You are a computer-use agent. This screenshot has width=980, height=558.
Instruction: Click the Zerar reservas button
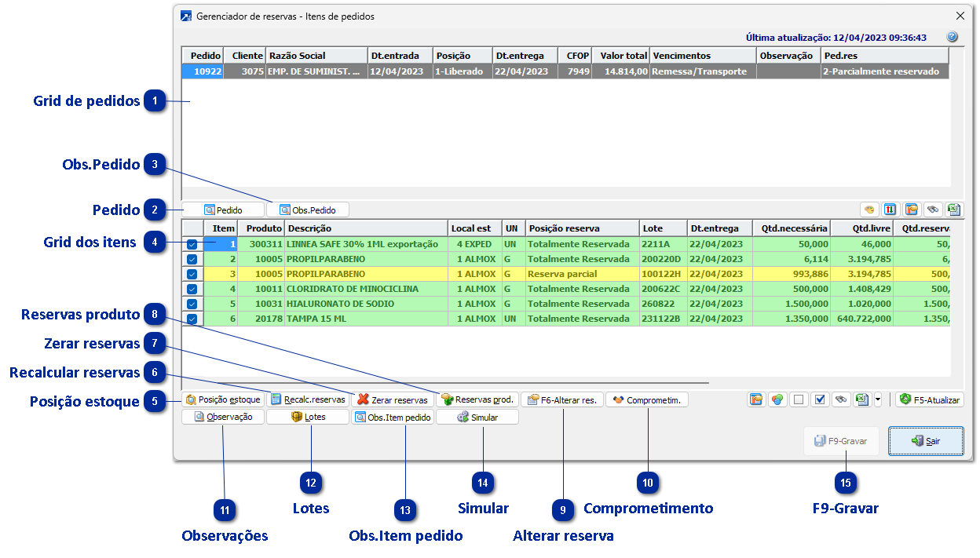coord(393,399)
